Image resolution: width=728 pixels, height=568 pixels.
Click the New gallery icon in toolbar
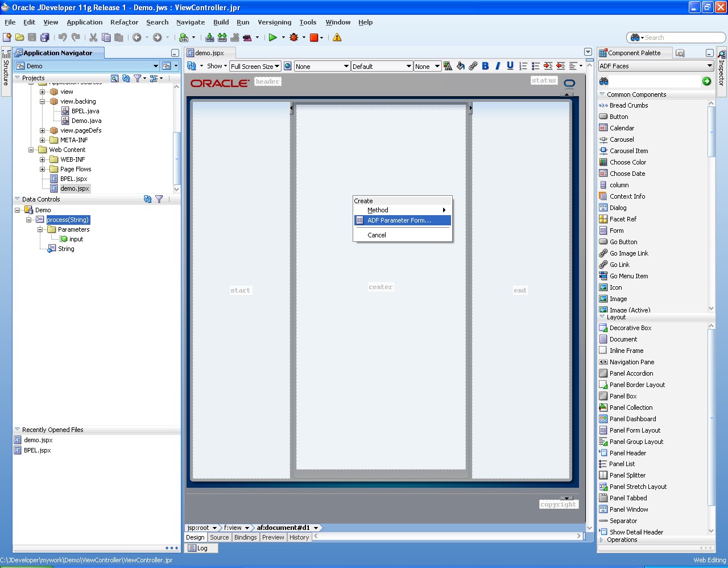point(7,38)
